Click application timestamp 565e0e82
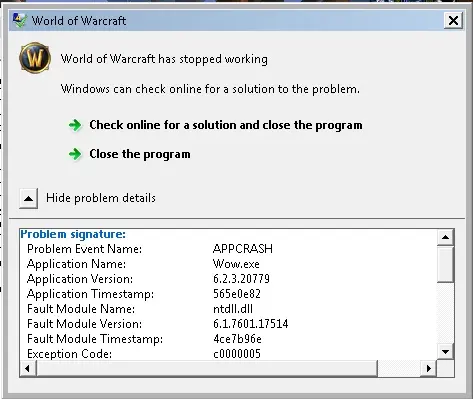473x399 pixels. pyautogui.click(x=237, y=294)
